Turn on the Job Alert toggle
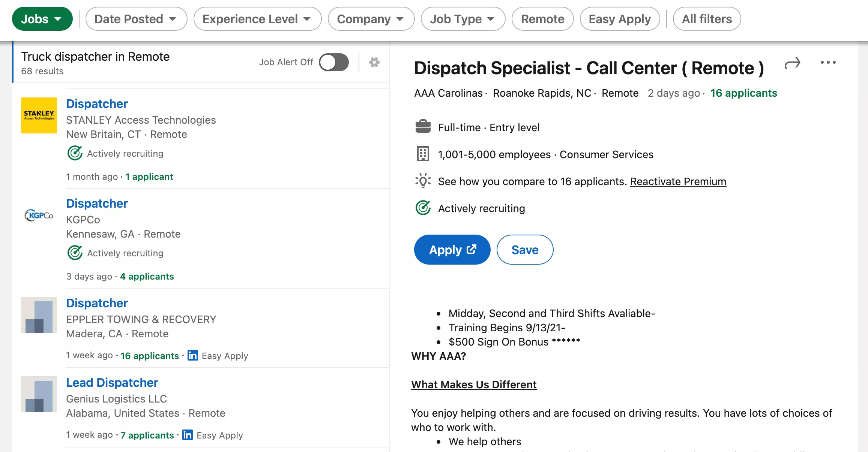Viewport: 868px width, 452px height. (333, 62)
